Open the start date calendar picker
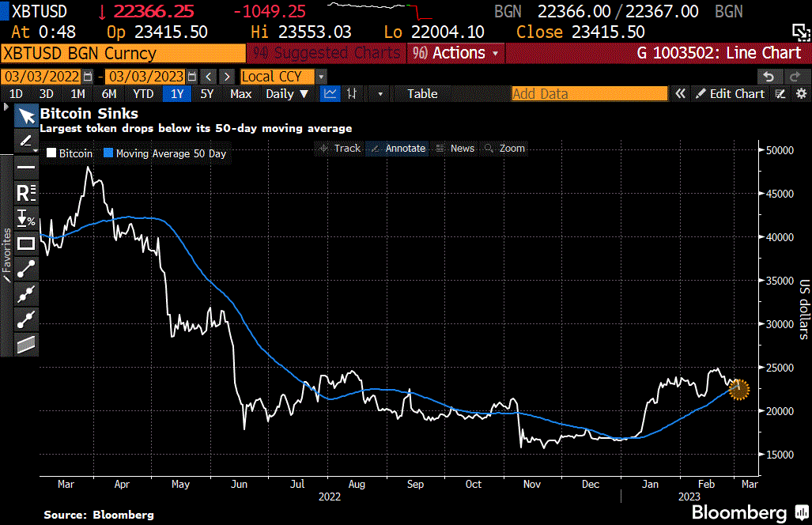Screen dimensions: 812x525 [x=88, y=77]
